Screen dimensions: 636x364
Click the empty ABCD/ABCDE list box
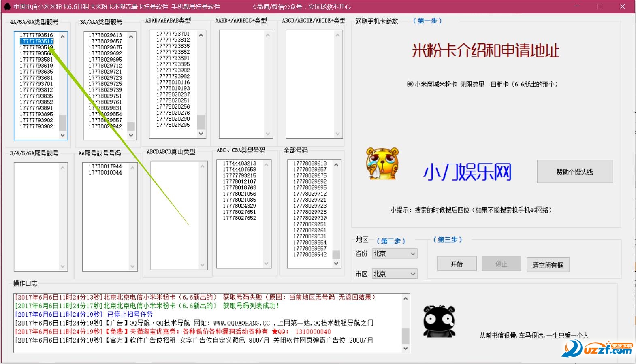click(315, 84)
